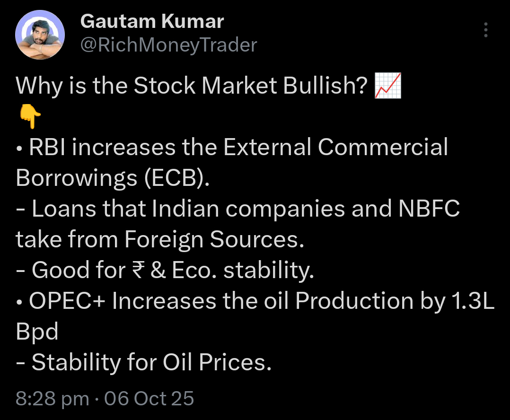Click the word OPEC+ in the tweet

tap(68, 301)
